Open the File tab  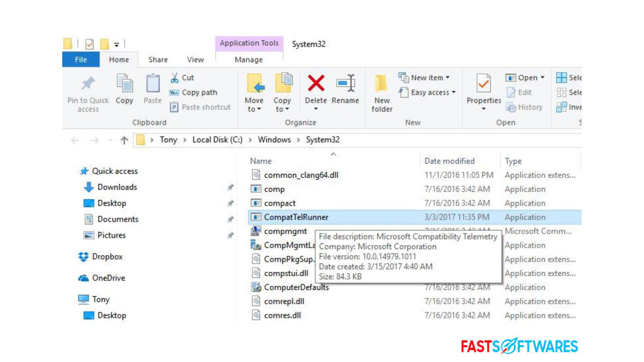tap(81, 60)
